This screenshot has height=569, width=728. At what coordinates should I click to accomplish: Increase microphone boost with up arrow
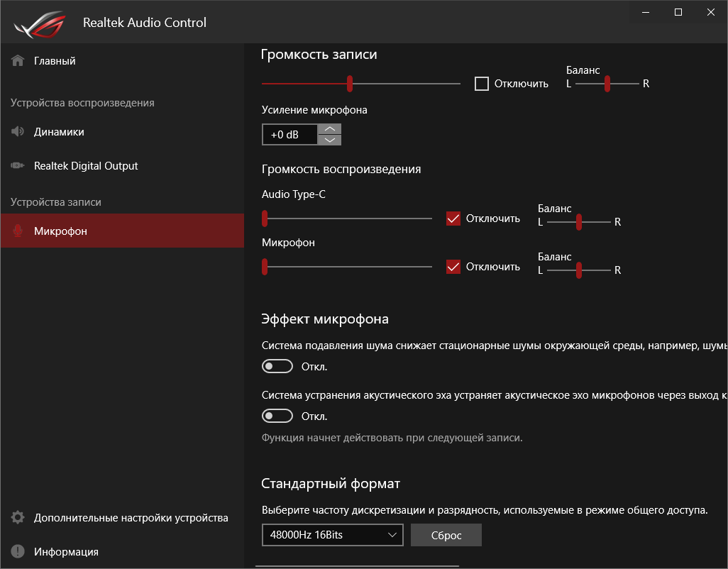click(329, 129)
